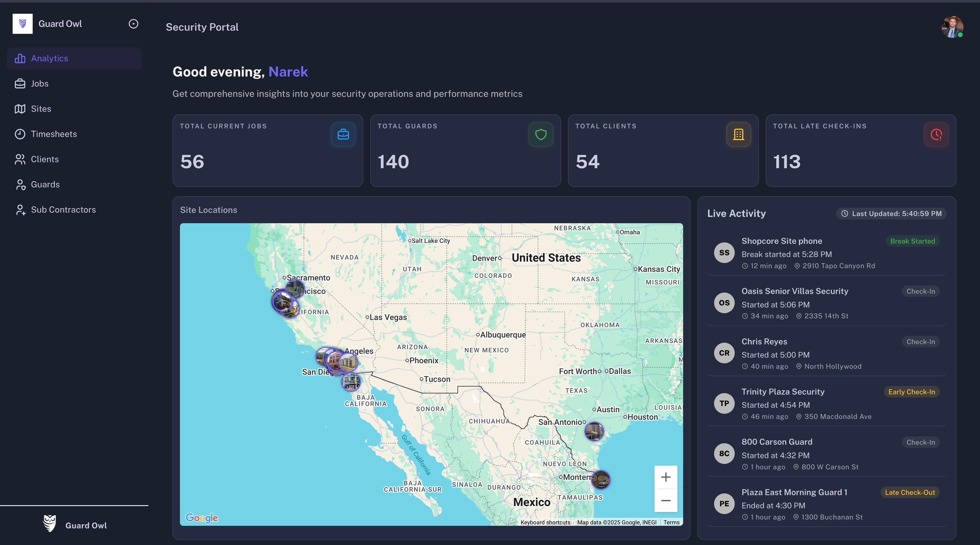This screenshot has height=545, width=980.
Task: Toggle the Late Check-Out badge for Plaza East guard
Action: point(910,493)
